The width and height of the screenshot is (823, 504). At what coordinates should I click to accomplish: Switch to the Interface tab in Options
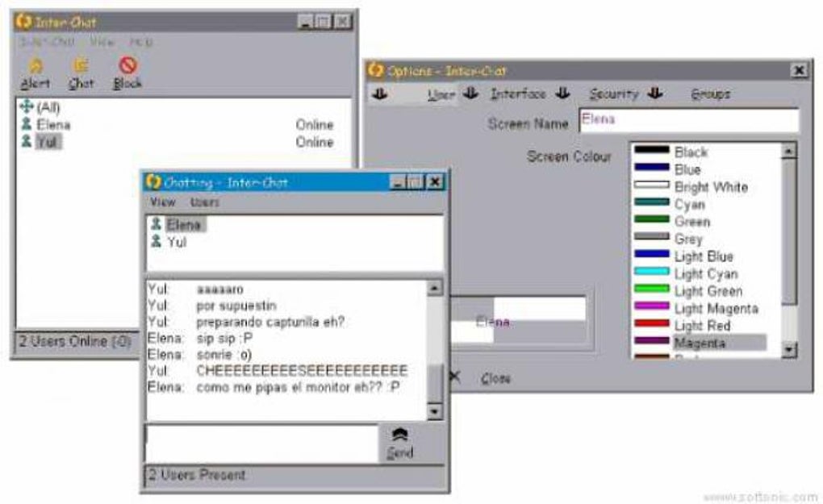pos(518,94)
